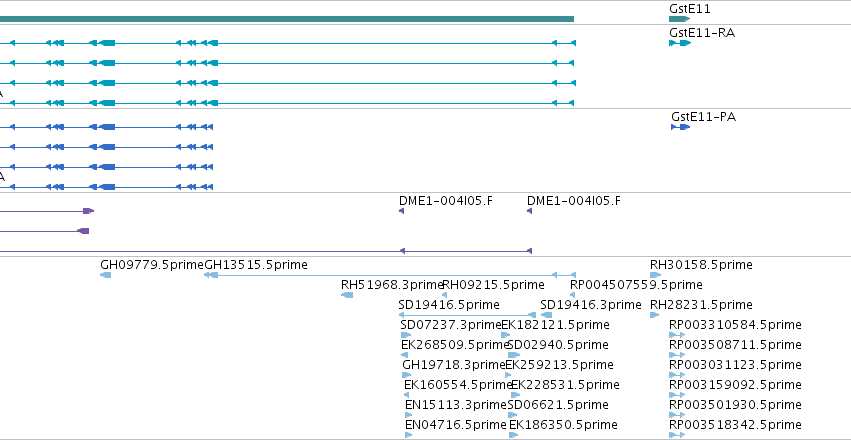Click the GstE11-RA transcript glyph
This screenshot has width=851, height=440.
pyautogui.click(x=680, y=43)
